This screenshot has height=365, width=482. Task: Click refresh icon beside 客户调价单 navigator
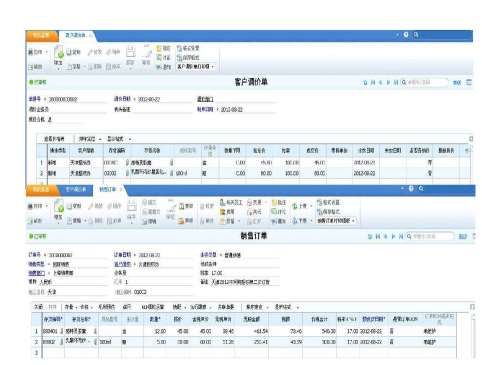pyautogui.click(x=365, y=82)
